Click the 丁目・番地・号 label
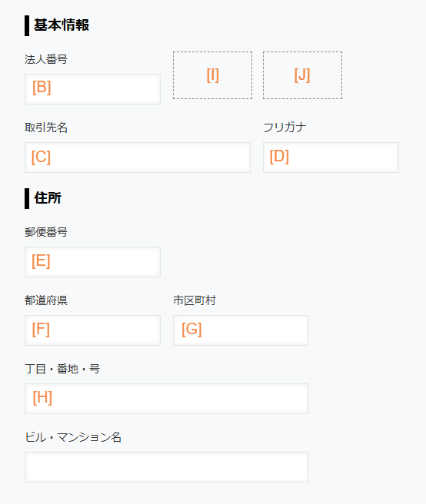 [x=62, y=369]
